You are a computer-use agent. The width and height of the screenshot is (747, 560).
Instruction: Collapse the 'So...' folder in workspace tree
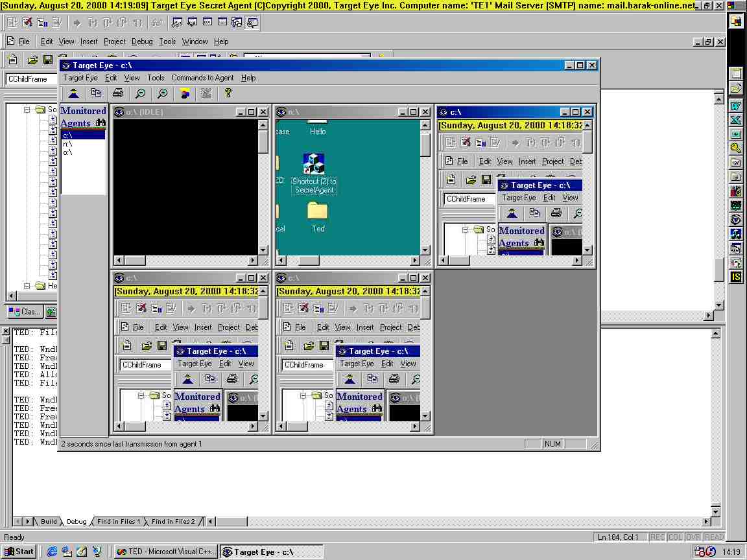click(x=27, y=110)
